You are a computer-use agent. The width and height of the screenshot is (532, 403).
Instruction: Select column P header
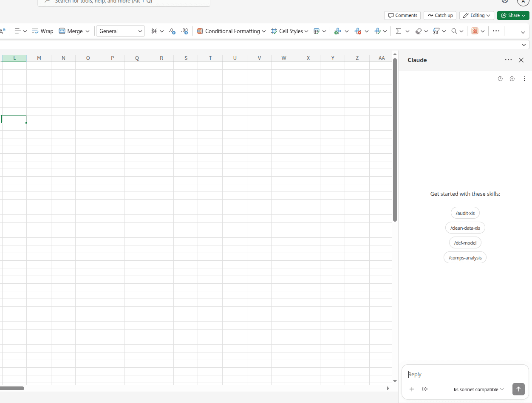pyautogui.click(x=113, y=58)
